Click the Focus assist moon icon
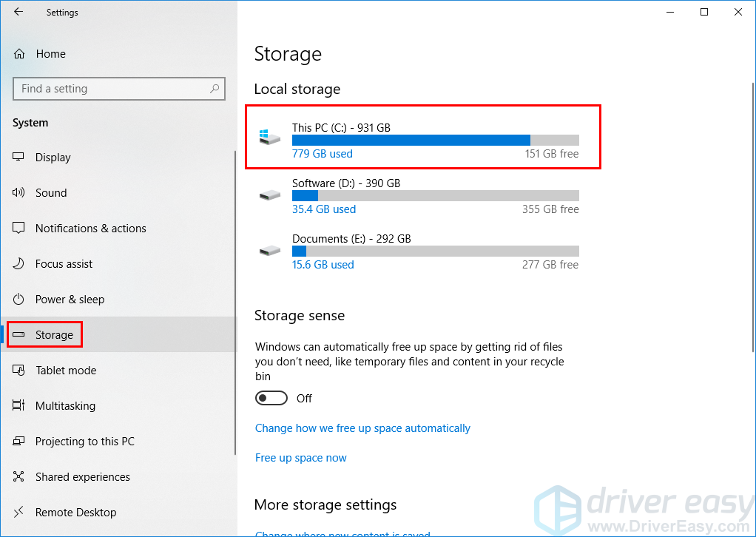This screenshot has height=537, width=756. pyautogui.click(x=19, y=263)
